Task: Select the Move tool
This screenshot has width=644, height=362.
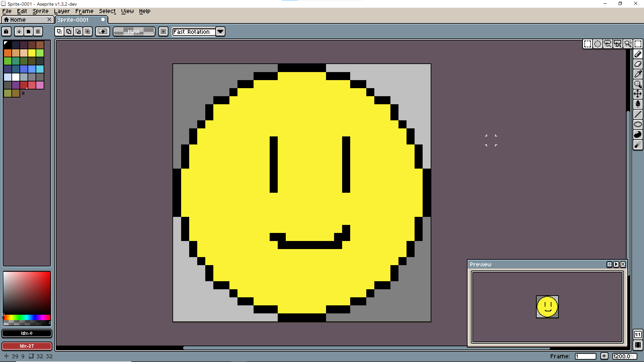Action: (x=638, y=94)
